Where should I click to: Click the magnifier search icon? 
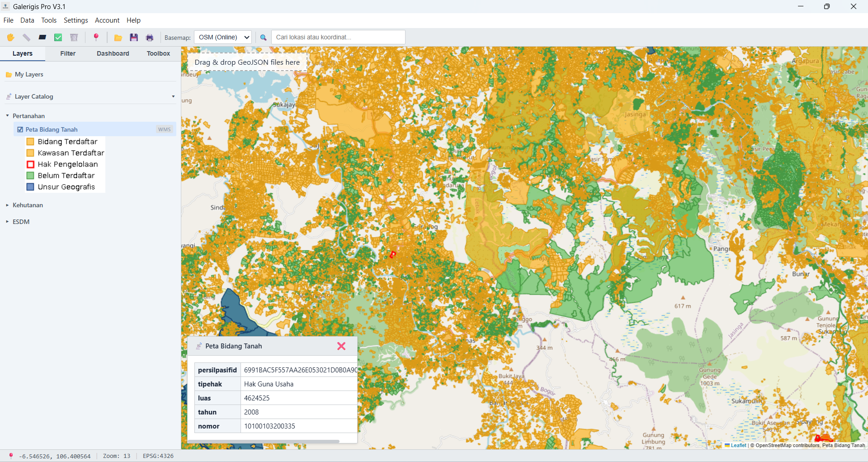[x=263, y=38]
